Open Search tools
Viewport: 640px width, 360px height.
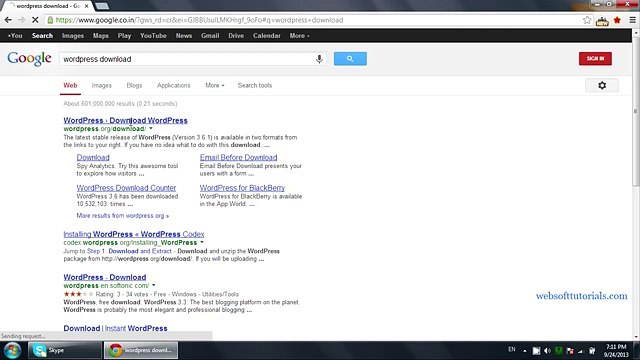[255, 85]
